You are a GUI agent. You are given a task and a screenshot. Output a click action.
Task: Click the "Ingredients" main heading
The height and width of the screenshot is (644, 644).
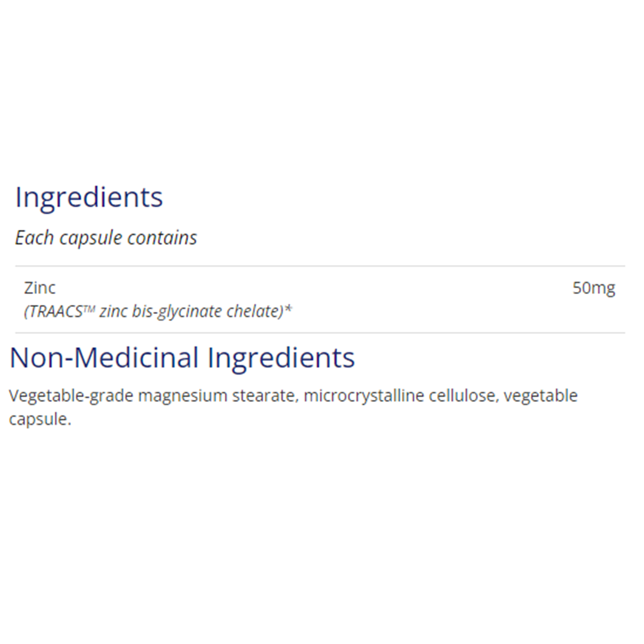[89, 197]
